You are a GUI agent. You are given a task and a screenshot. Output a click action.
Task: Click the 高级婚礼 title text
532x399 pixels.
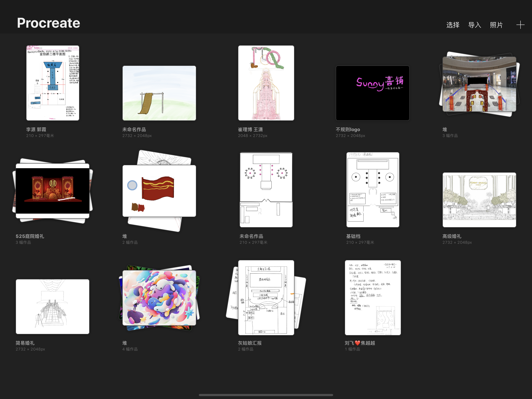[452, 236]
